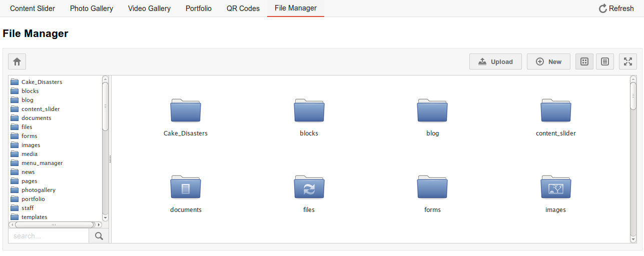Viewport: 644px width, 256px height.
Task: Switch to list view
Action: point(604,61)
